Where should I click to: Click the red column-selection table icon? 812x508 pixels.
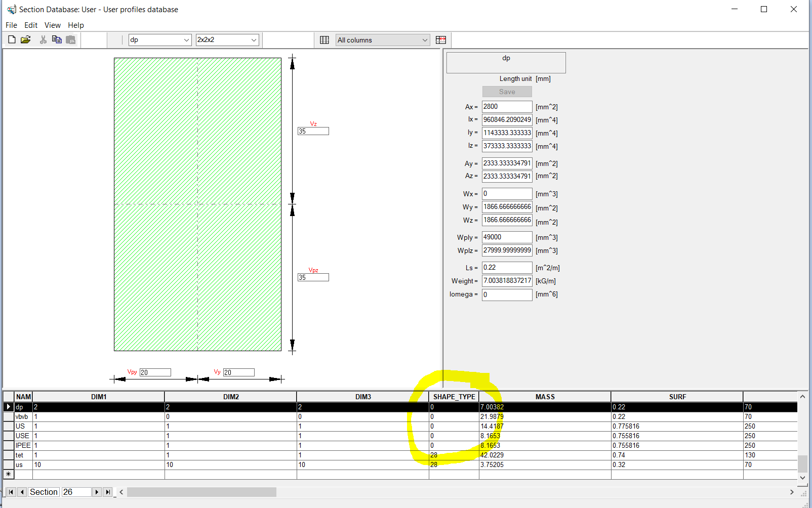click(x=440, y=39)
